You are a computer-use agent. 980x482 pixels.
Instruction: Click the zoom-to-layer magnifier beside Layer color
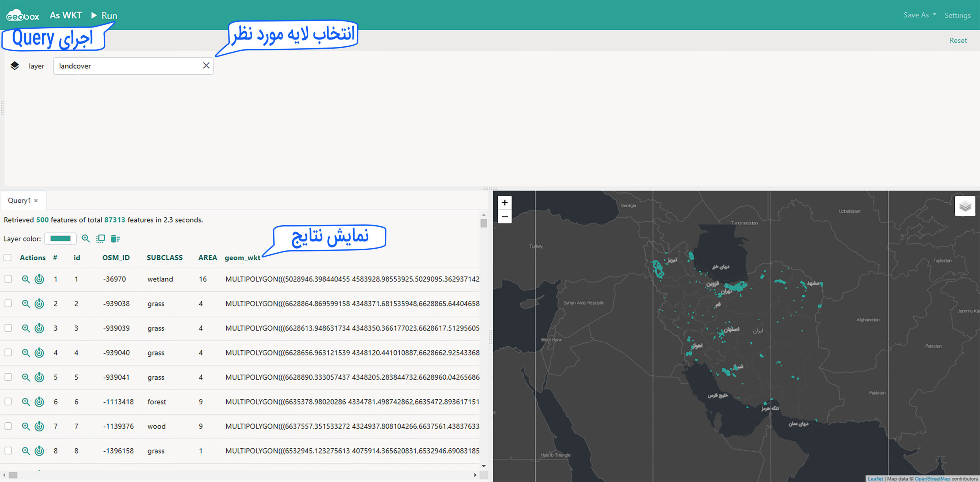tap(86, 239)
